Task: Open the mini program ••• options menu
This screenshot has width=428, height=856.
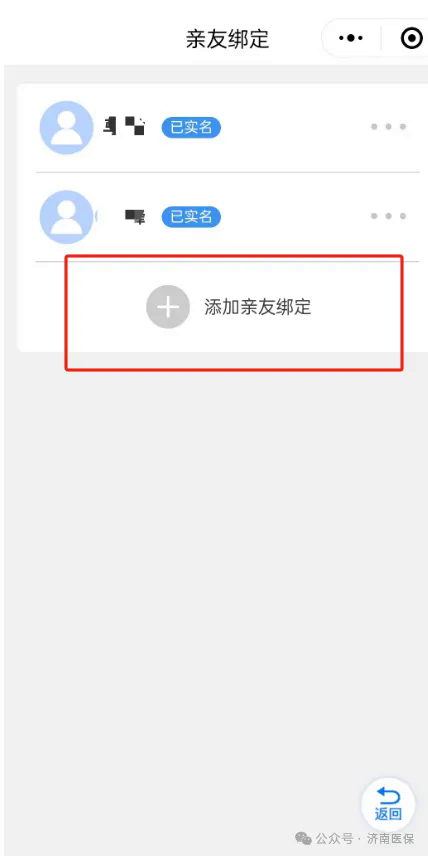Action: coord(351,38)
